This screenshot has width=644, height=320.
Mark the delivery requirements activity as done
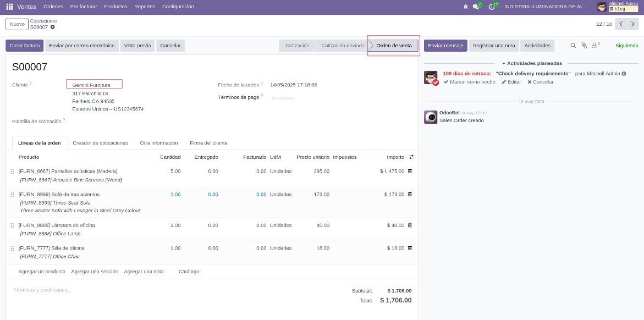pos(470,82)
